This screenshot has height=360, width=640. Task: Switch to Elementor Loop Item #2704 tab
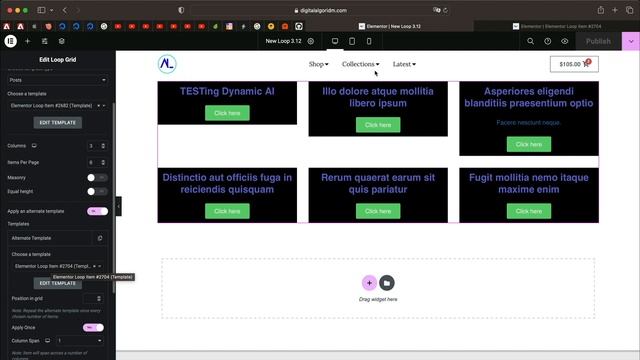[557, 26]
